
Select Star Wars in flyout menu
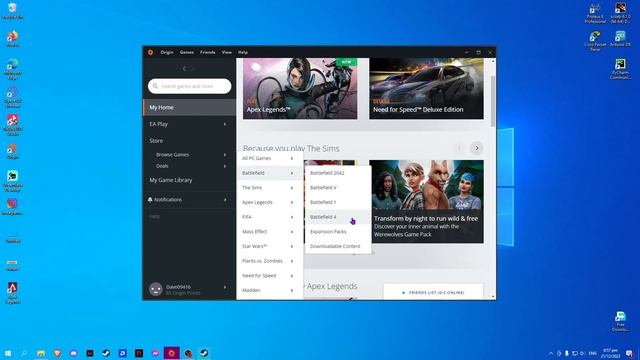pyautogui.click(x=269, y=246)
